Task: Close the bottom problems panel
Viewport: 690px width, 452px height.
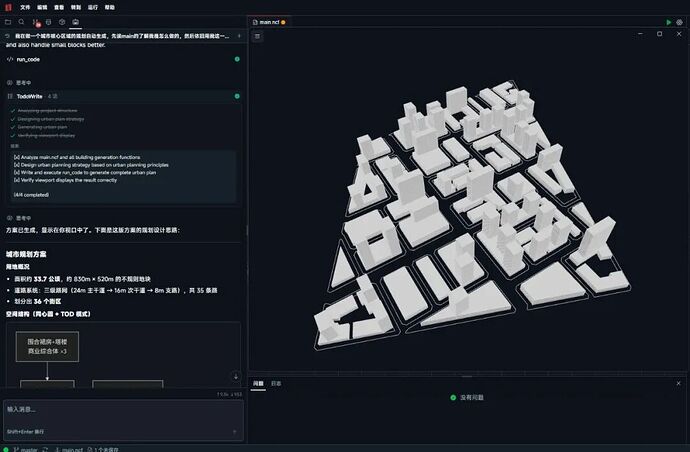Action: [x=679, y=383]
